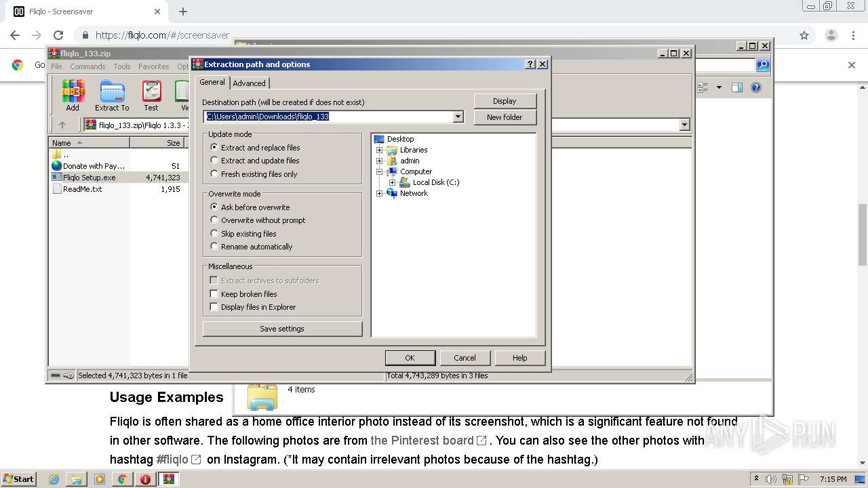This screenshot has width=868, height=488.
Task: Click the Chrome URL address bar
Action: click(434, 35)
